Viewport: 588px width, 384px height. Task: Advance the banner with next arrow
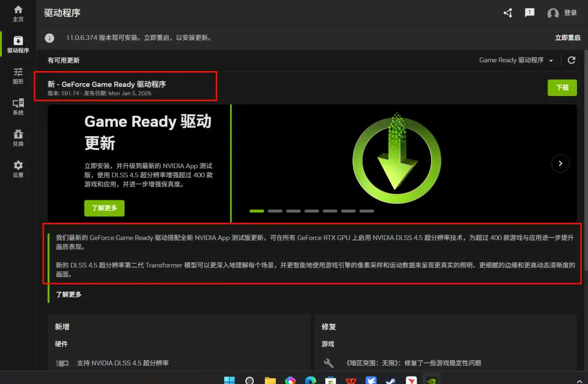(560, 163)
